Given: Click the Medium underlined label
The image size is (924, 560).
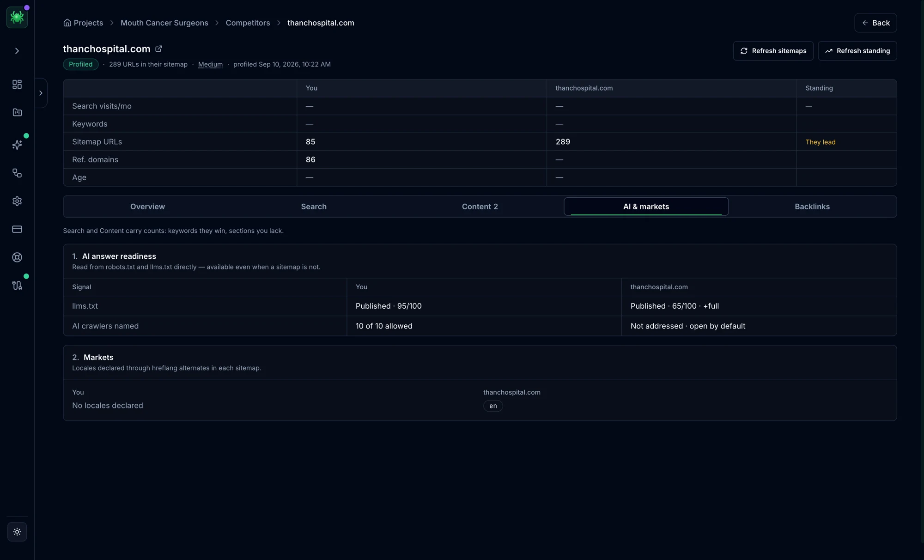Looking at the screenshot, I should [x=210, y=64].
